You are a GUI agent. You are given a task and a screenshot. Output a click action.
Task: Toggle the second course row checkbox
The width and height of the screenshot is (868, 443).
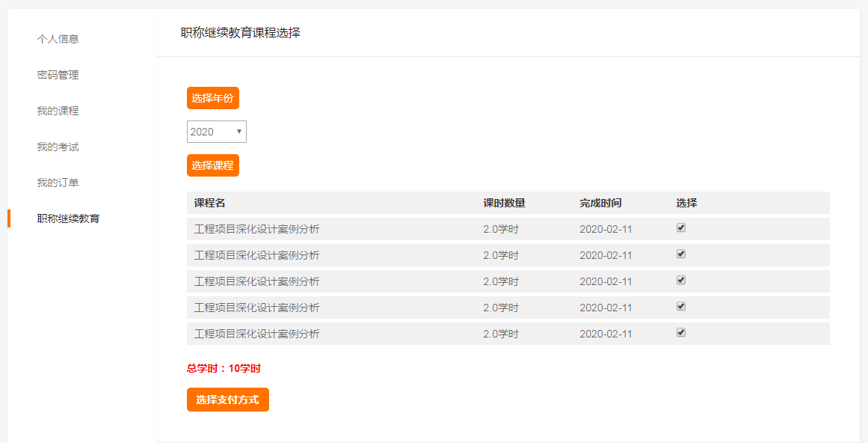click(681, 254)
